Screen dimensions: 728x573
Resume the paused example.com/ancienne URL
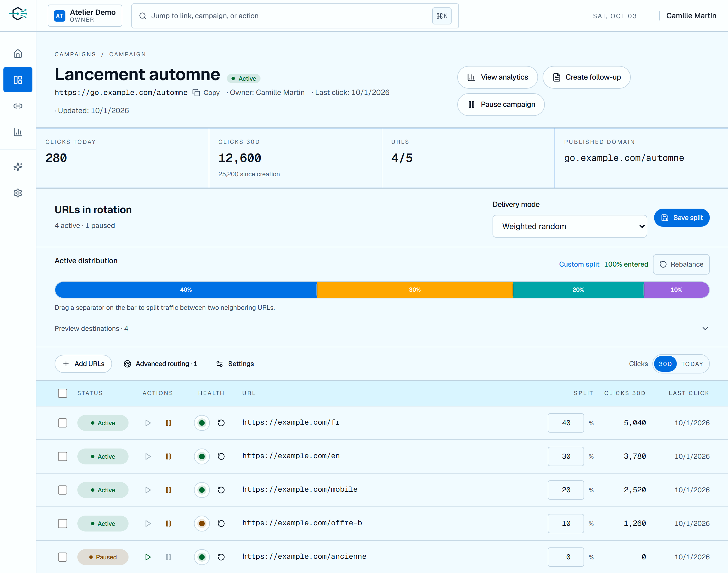148,557
